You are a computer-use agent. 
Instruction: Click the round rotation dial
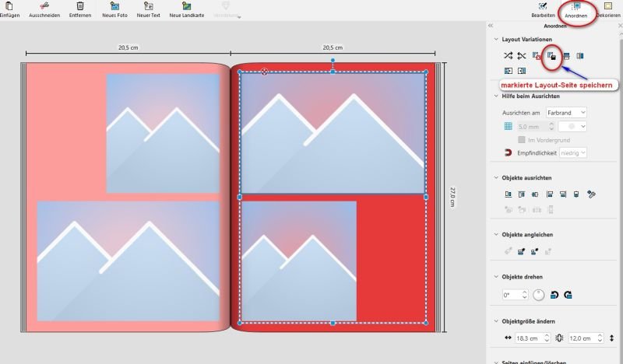(538, 295)
